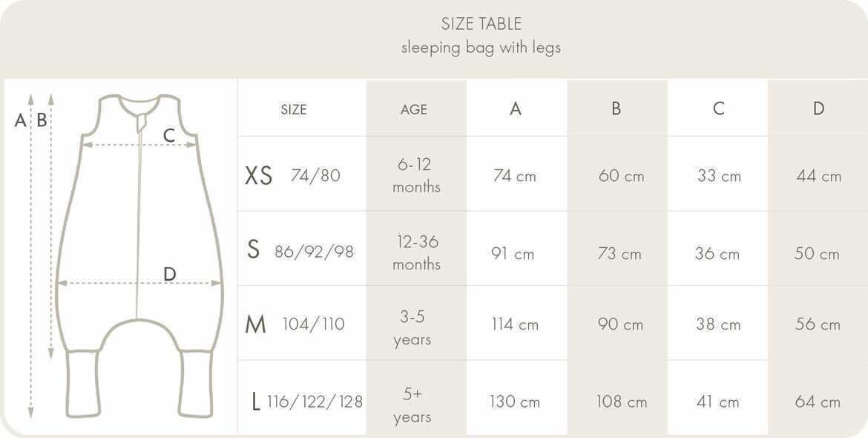Screen dimensions: 868x438
Task: Click the A length arrow label
Action: tap(21, 120)
